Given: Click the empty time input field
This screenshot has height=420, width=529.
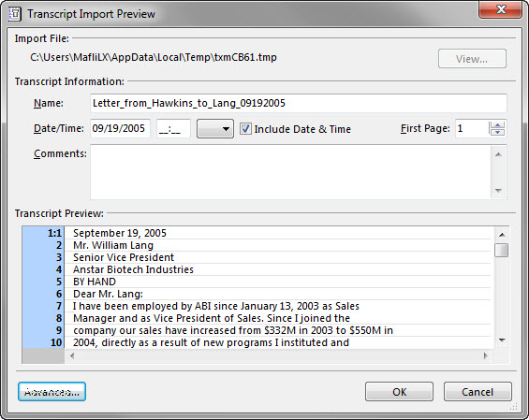Looking at the screenshot, I should click(x=173, y=128).
